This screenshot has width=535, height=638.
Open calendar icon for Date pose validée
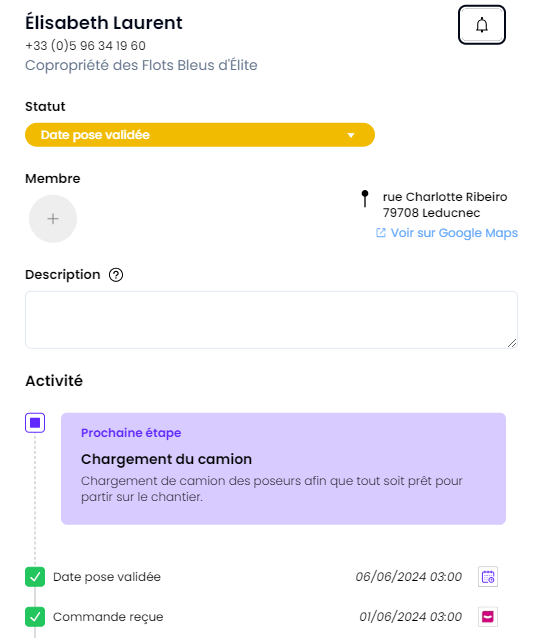(x=488, y=577)
